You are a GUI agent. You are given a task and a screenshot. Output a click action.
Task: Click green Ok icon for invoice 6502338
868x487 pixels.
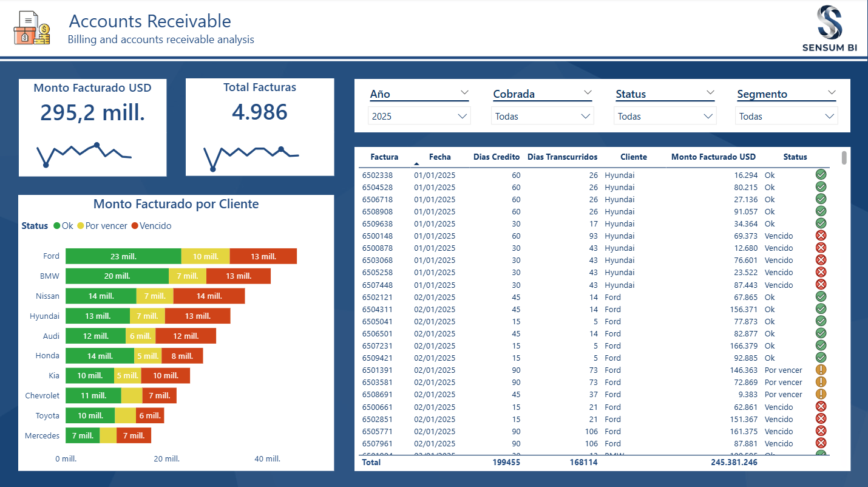tap(821, 175)
